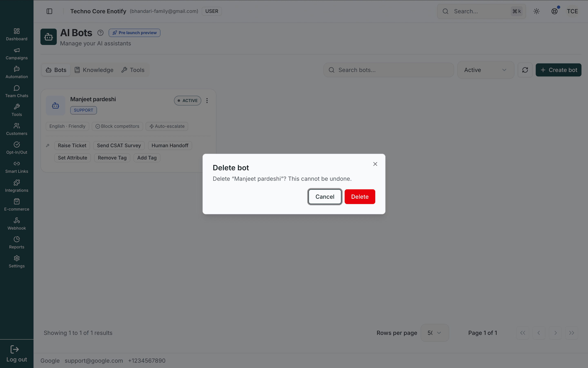Click the help question mark next to AI Bots
Viewport: 588px width, 368px height.
[x=100, y=33]
